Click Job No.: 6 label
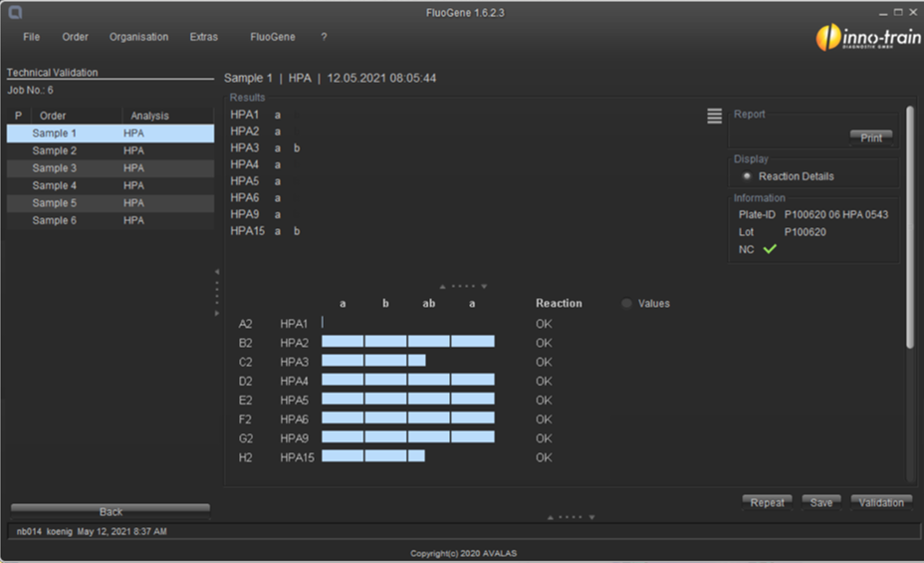The width and height of the screenshot is (924, 563). coord(30,91)
